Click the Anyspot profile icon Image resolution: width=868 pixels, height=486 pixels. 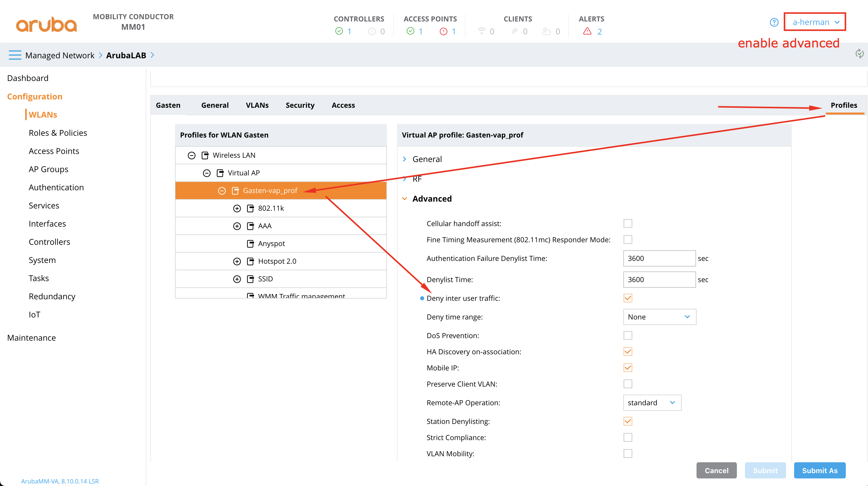(250, 244)
